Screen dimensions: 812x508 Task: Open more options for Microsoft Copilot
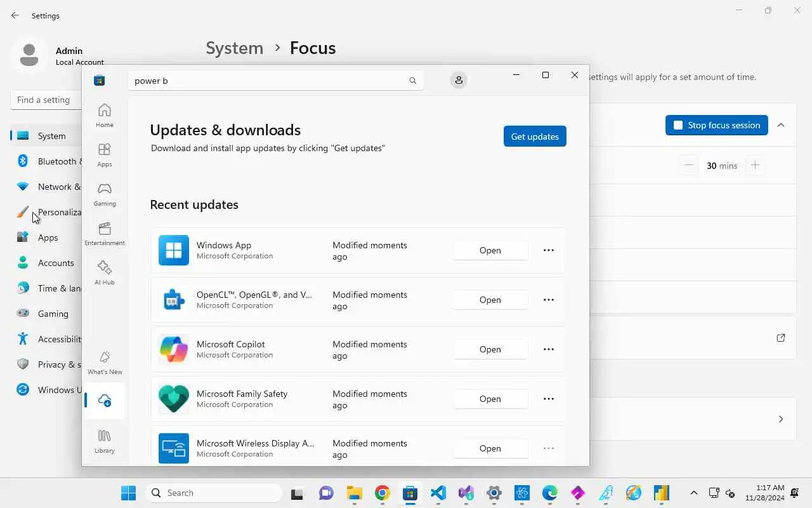tap(549, 349)
